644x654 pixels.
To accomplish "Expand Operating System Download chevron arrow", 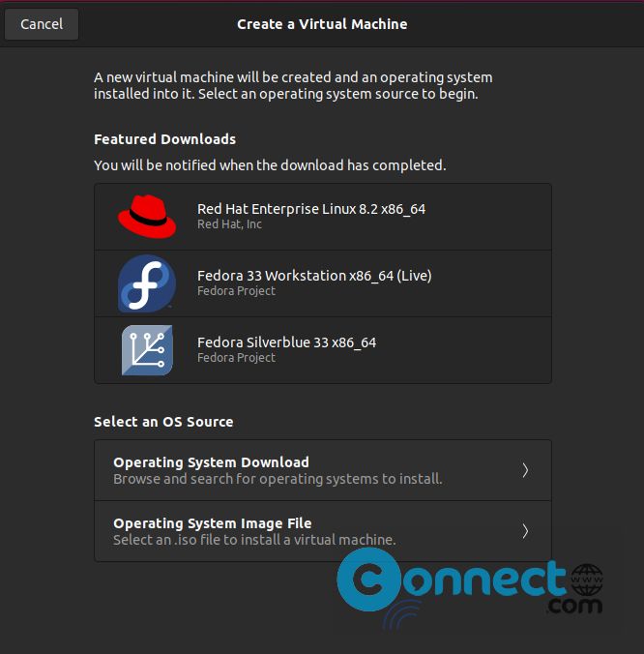I will pos(525,470).
